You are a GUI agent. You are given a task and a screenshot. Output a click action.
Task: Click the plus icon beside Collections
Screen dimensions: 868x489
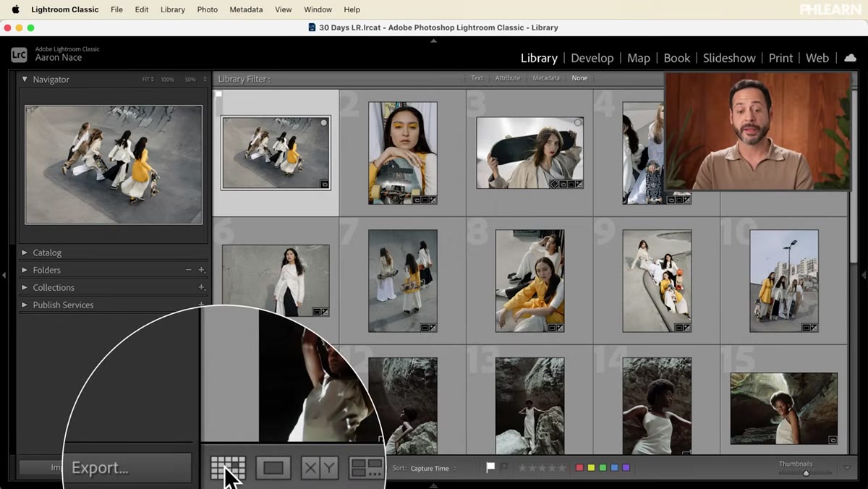(x=202, y=287)
